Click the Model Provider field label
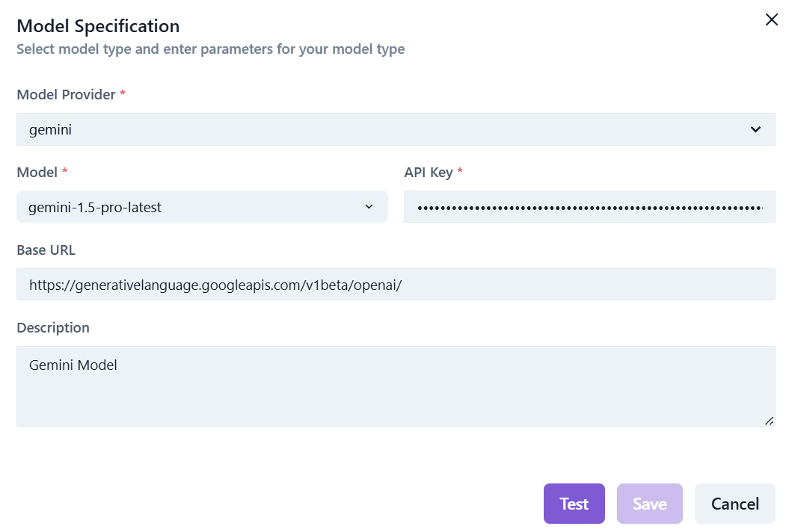Image resolution: width=792 pixels, height=532 pixels. pyautogui.click(x=66, y=95)
